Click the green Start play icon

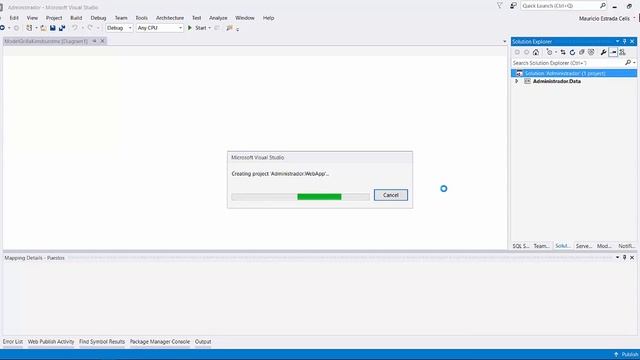(190, 28)
